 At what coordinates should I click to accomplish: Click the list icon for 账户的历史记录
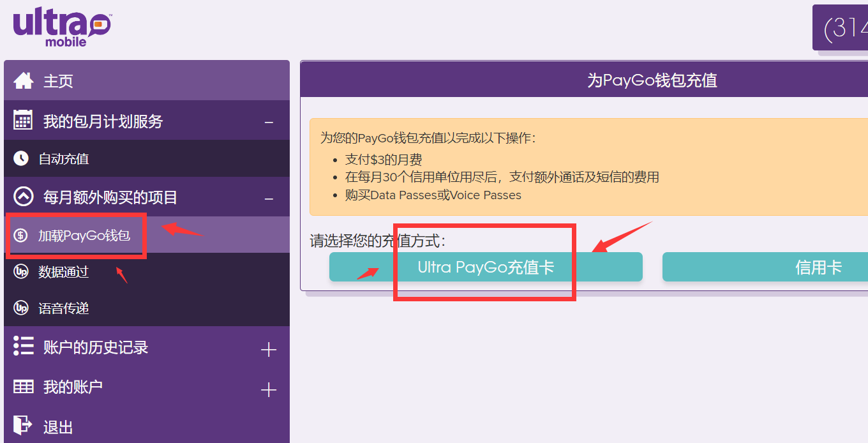(x=24, y=347)
